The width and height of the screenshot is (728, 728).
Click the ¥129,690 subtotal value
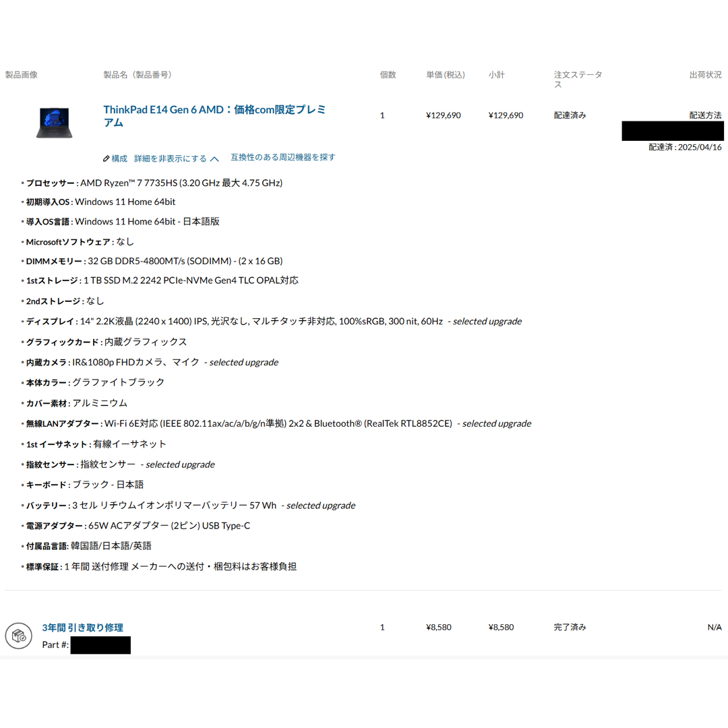click(506, 115)
